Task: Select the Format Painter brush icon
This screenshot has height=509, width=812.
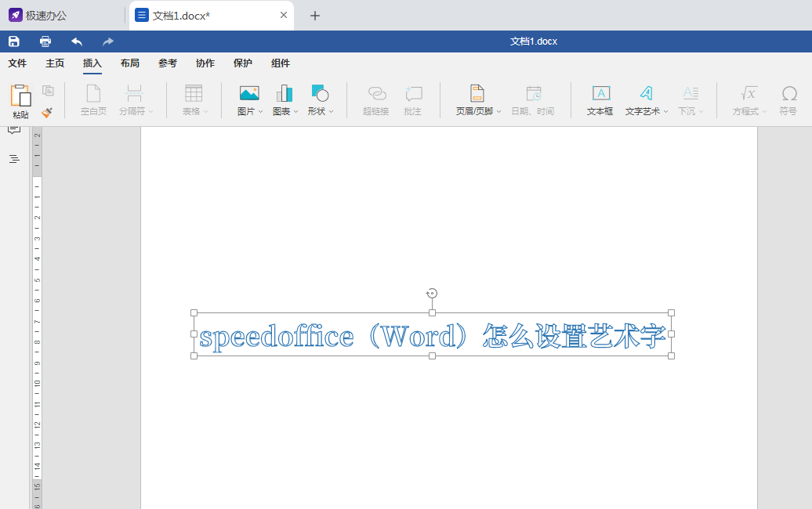Action: [x=48, y=112]
